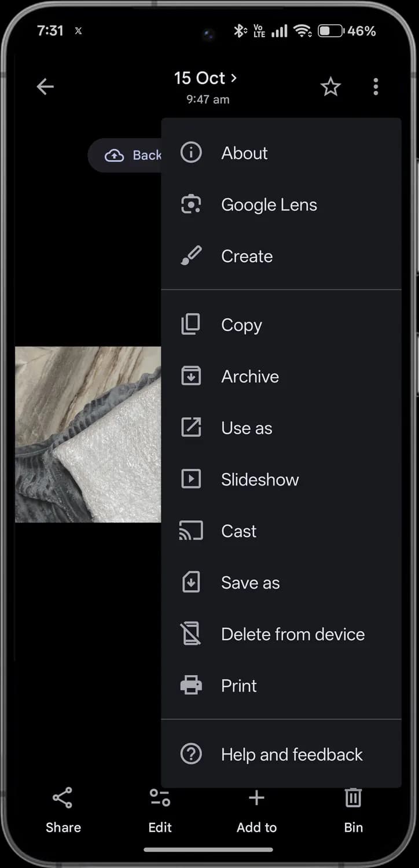Tap the three-dot overflow menu icon
Screen dimensions: 419x868
coord(376,87)
